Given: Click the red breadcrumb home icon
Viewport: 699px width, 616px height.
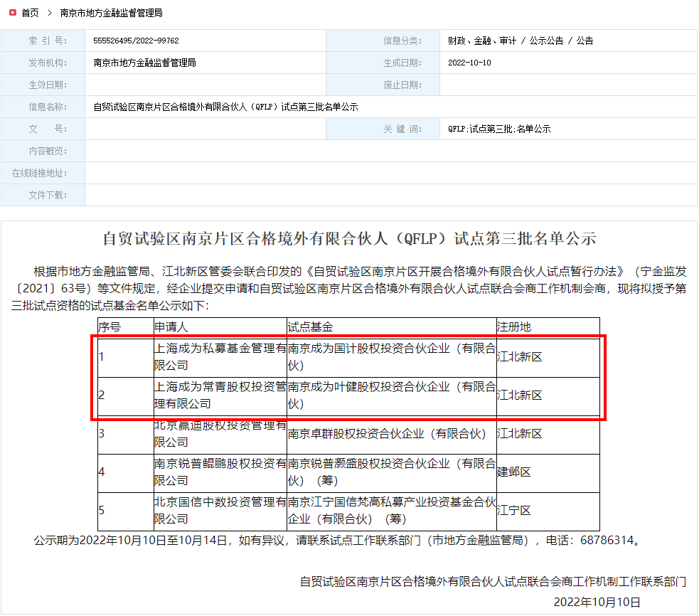Looking at the screenshot, I should pyautogui.click(x=12, y=13).
